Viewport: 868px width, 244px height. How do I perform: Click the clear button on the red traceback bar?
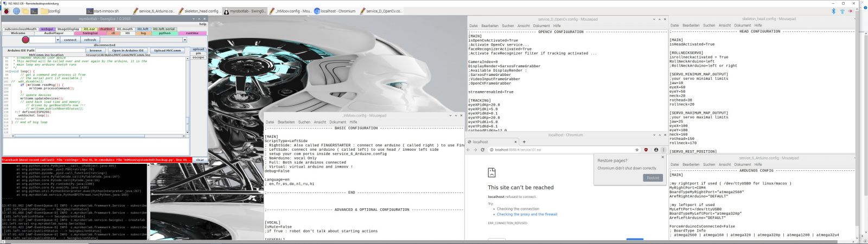point(200,160)
